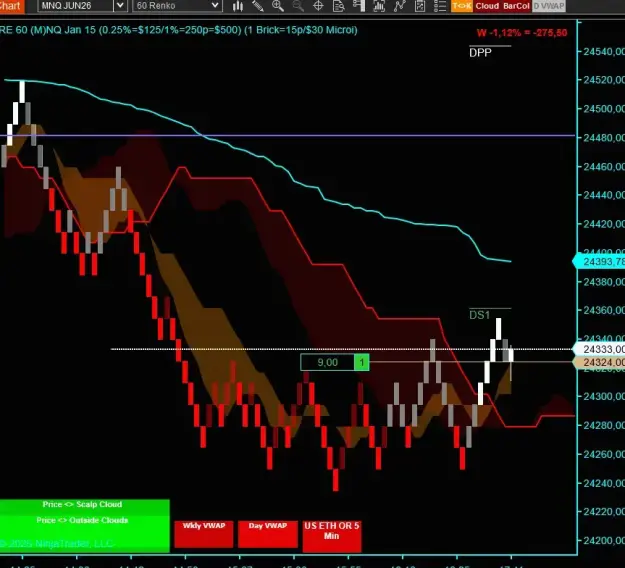Toggle the orange T<>K button
This screenshot has height=568, width=625.
click(x=462, y=6)
